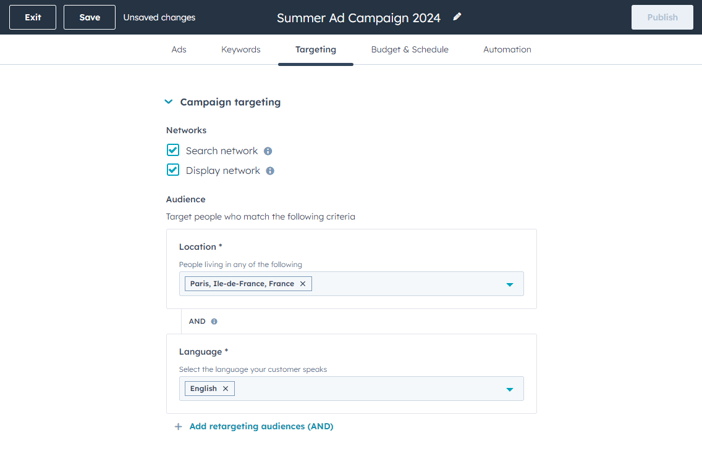Click inside the Location input field
Viewport: 702px width, 449px height.
click(400, 284)
